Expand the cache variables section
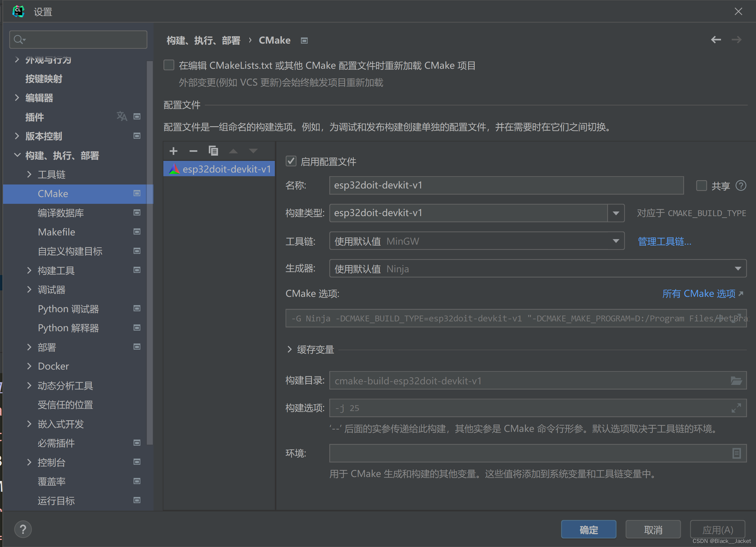The height and width of the screenshot is (547, 756). (x=289, y=349)
